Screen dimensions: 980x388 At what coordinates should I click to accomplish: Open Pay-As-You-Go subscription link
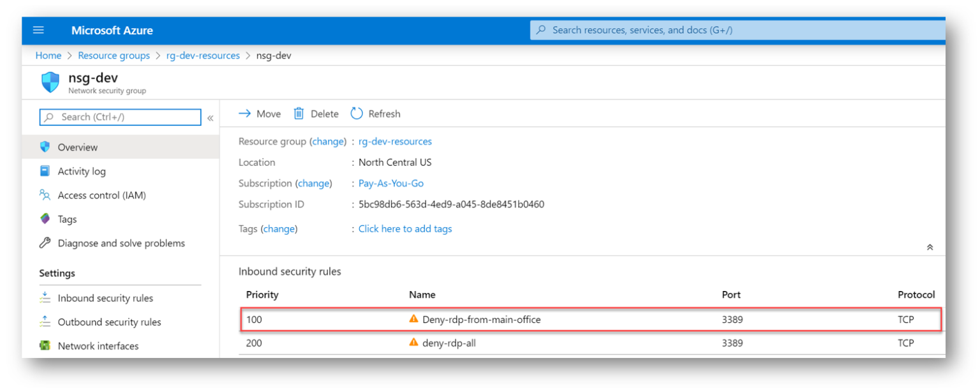(x=391, y=183)
